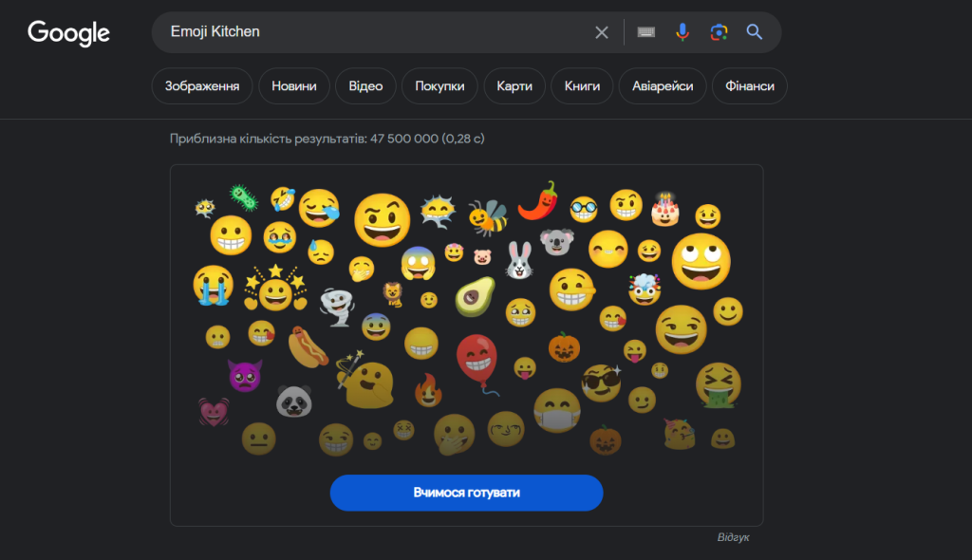Select the dizzy X-eyes emoji
Viewport: 972px width, 560px height.
[403, 429]
